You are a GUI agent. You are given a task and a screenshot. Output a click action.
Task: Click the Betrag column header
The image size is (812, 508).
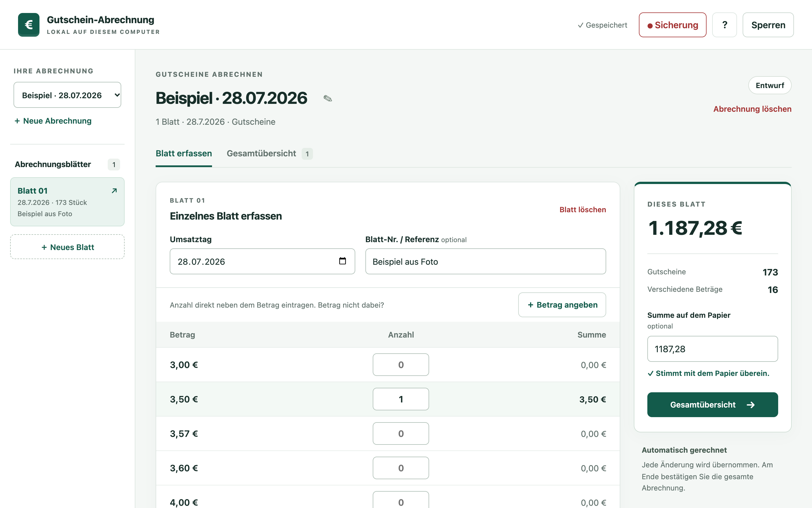point(182,335)
